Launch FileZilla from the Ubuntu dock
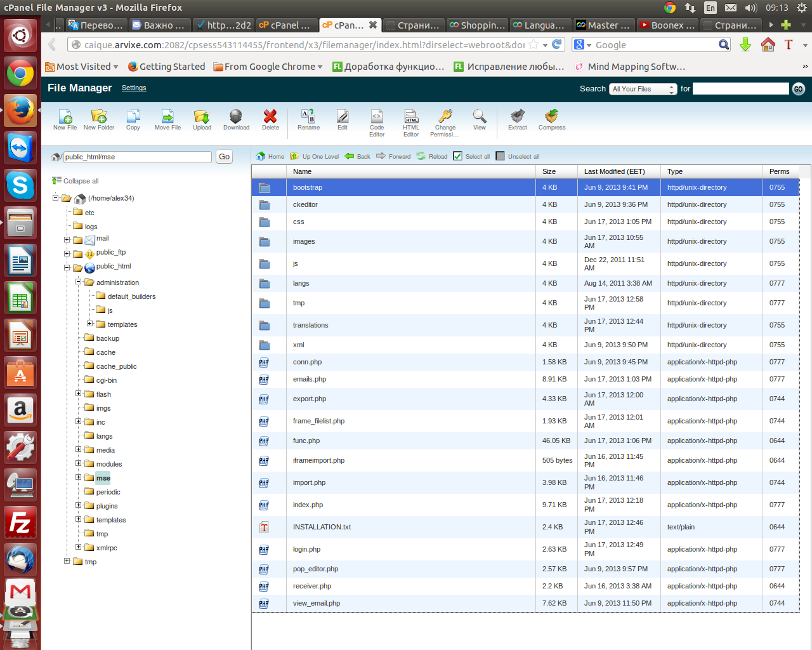The height and width of the screenshot is (650, 812). tap(20, 522)
